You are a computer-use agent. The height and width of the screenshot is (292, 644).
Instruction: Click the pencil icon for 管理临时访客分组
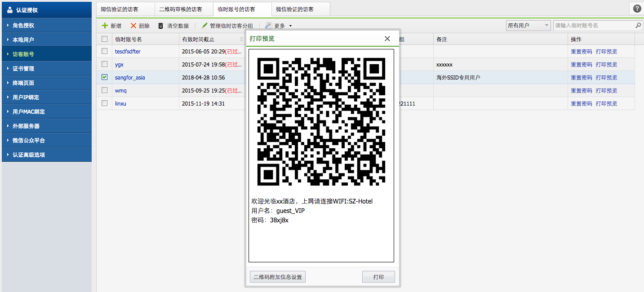(x=205, y=26)
